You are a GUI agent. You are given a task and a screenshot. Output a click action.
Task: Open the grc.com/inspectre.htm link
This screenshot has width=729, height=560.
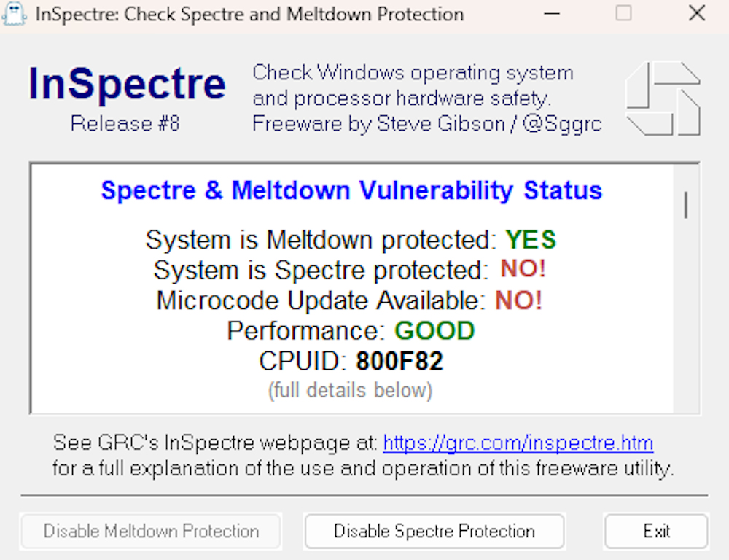pos(518,443)
